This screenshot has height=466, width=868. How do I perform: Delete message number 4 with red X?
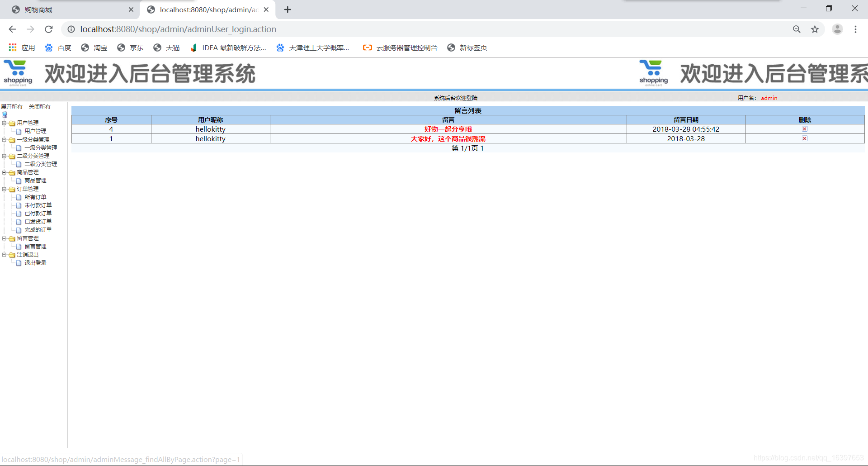(805, 129)
